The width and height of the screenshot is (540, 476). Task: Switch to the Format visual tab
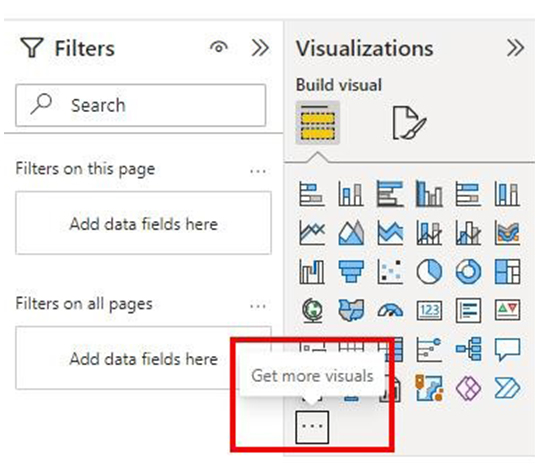[409, 123]
